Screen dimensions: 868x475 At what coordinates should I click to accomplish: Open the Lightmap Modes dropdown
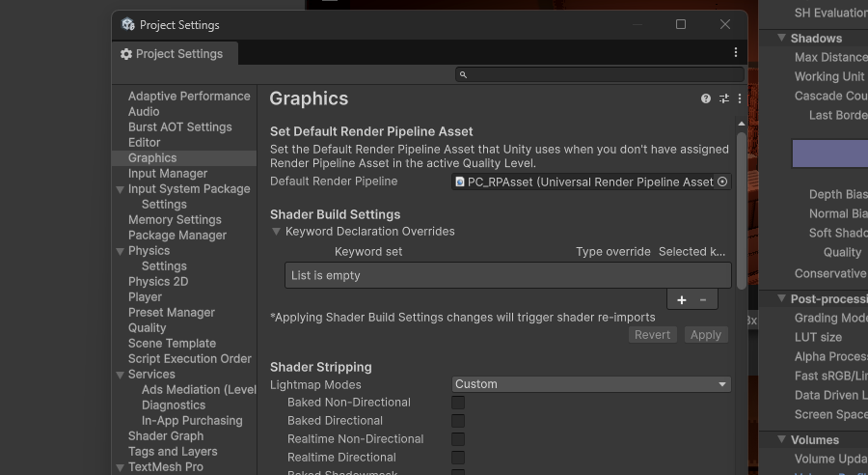[591, 384]
